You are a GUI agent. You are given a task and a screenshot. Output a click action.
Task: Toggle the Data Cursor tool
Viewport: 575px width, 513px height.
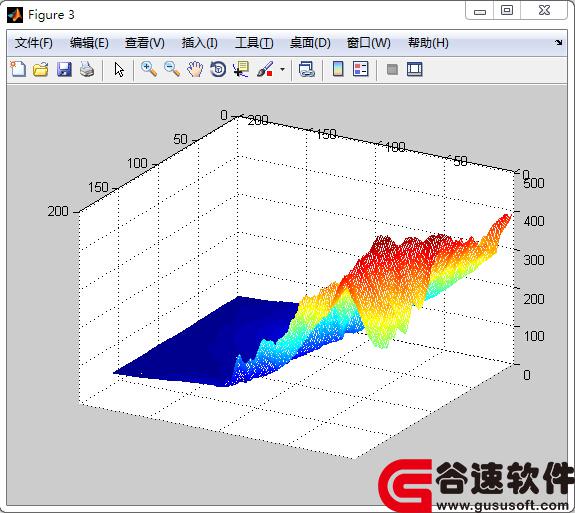coord(241,69)
